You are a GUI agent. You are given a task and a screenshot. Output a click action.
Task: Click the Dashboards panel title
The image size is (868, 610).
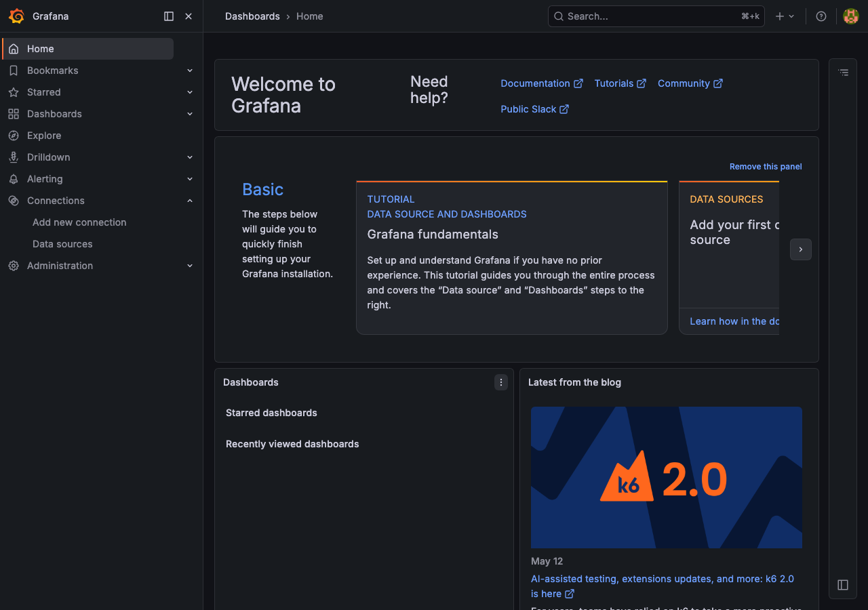coord(251,382)
